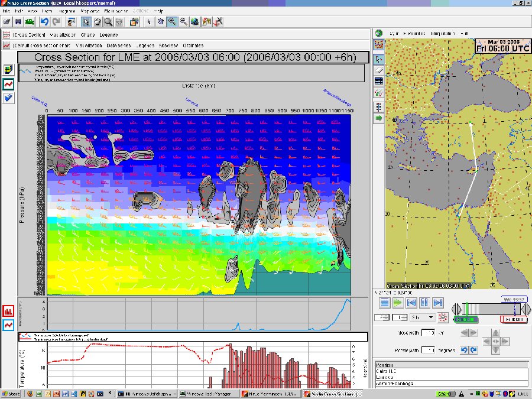Click the black arrow cursor icon
Image resolution: width=532 pixels, height=399 pixels.
click(148, 22)
